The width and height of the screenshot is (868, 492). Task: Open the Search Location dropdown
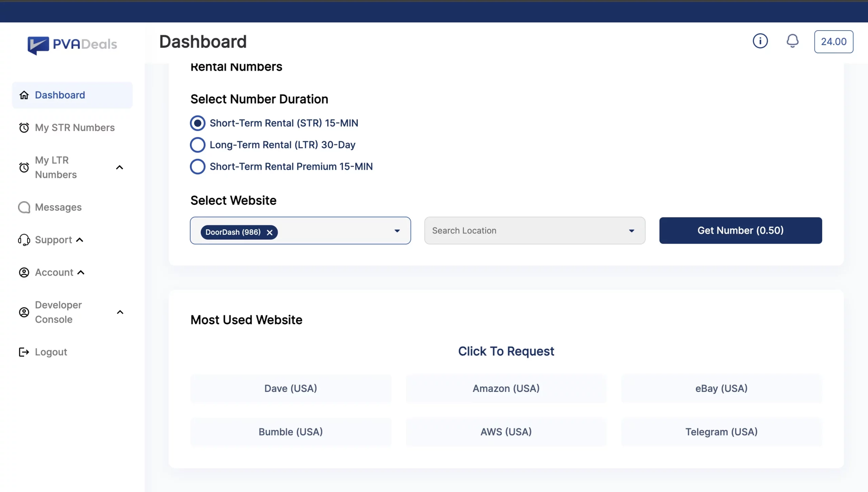coord(535,231)
